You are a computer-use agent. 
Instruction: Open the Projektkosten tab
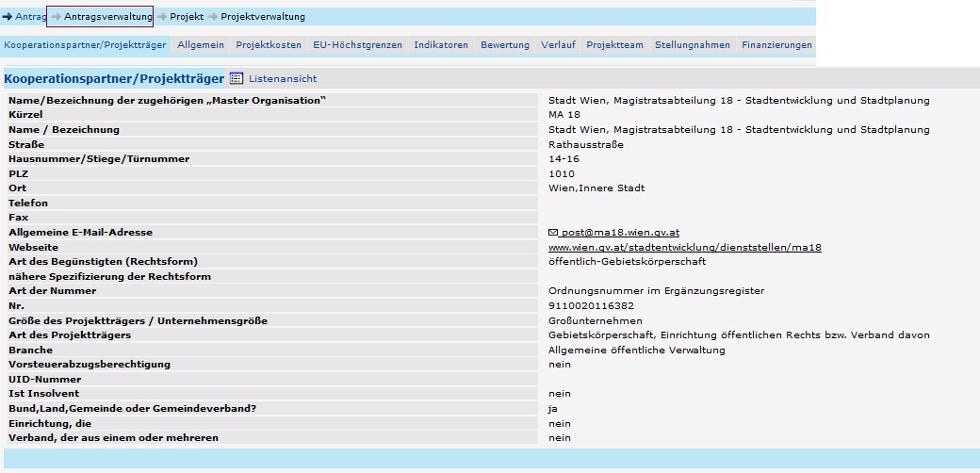click(269, 45)
